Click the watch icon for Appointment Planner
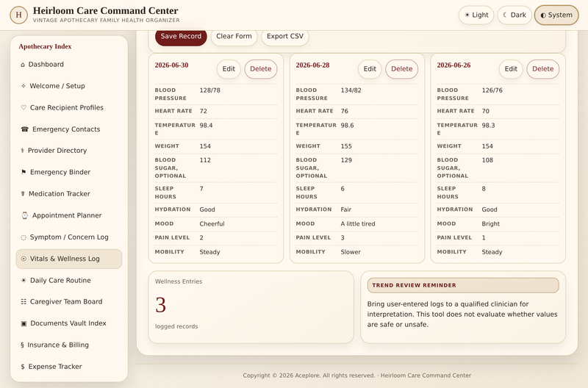 point(25,215)
